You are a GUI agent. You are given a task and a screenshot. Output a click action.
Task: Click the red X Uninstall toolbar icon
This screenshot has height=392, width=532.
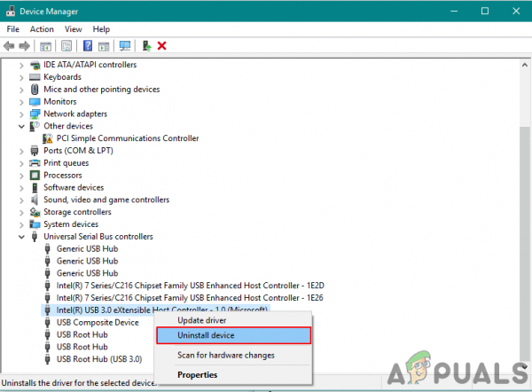coord(162,46)
